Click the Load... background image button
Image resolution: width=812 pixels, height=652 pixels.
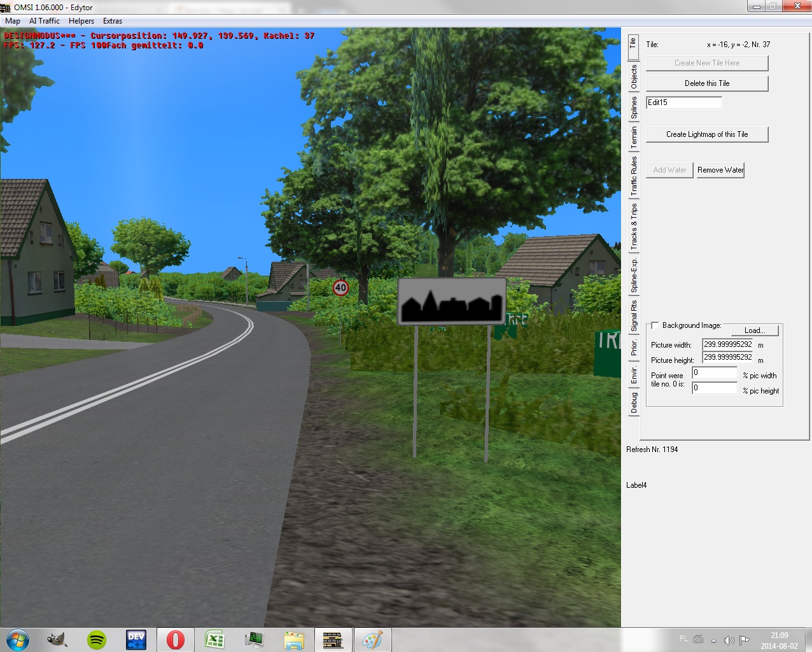(x=755, y=330)
